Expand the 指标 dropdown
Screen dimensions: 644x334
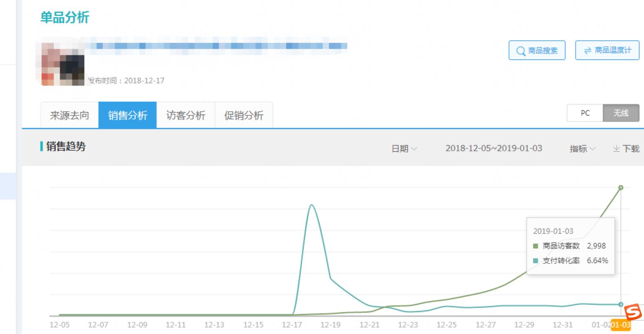point(582,148)
